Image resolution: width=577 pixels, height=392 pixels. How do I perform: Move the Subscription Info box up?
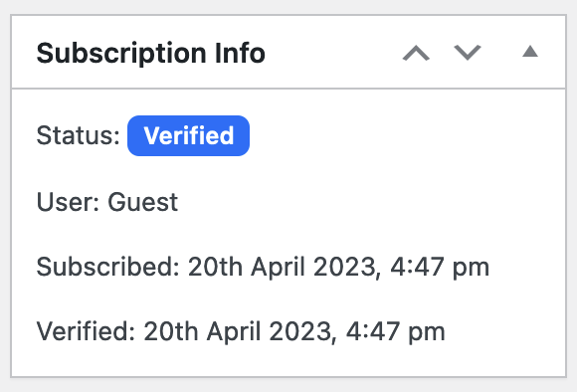coord(416,53)
